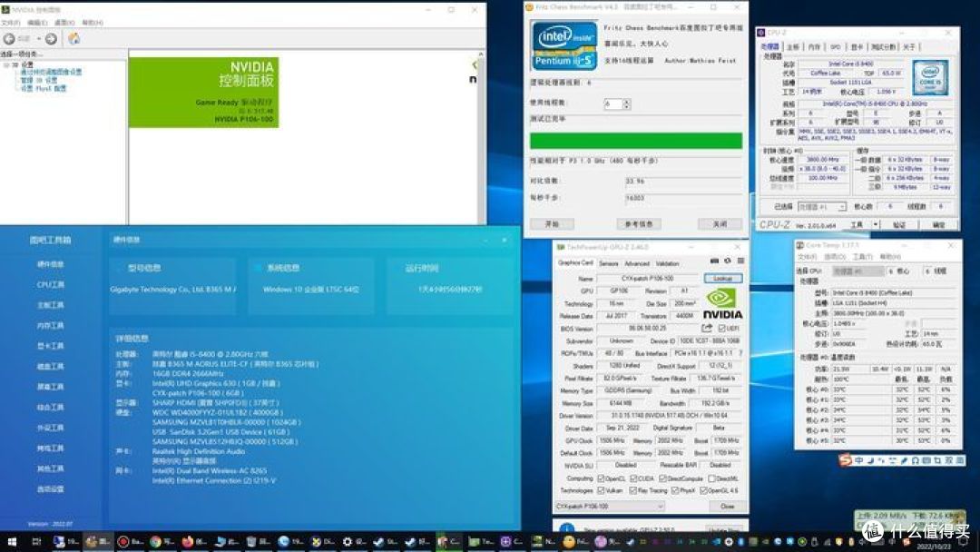Switch to the Sensors tab in GPU-Z

pyautogui.click(x=608, y=264)
